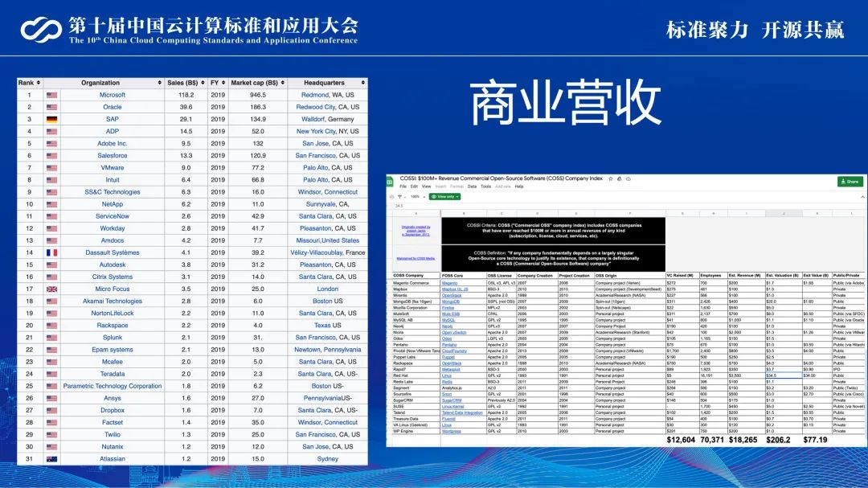Image resolution: width=868 pixels, height=488 pixels.
Task: Sort by Organization using its arrows
Action: 159,83
